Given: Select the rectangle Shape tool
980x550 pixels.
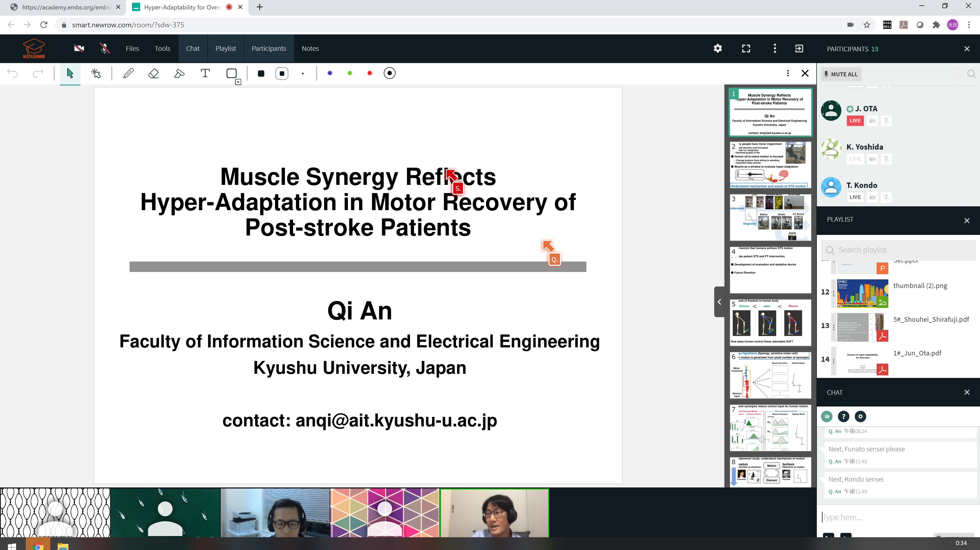Looking at the screenshot, I should click(x=231, y=73).
